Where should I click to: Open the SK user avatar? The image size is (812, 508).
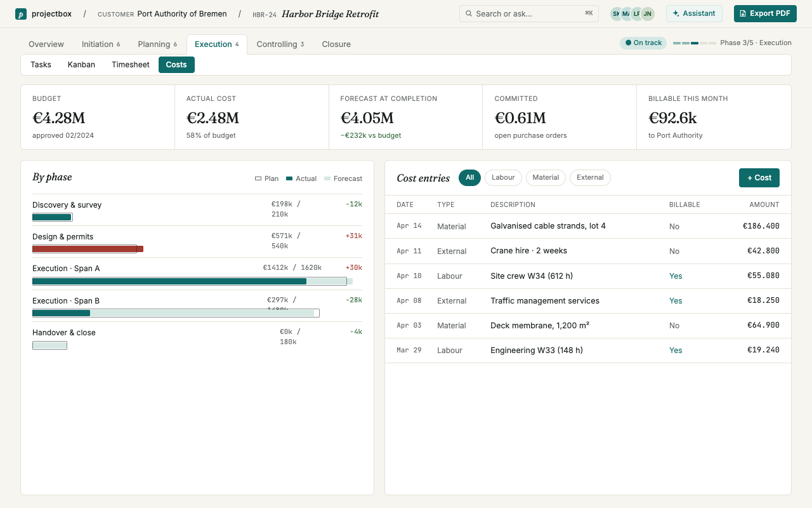coord(617,14)
